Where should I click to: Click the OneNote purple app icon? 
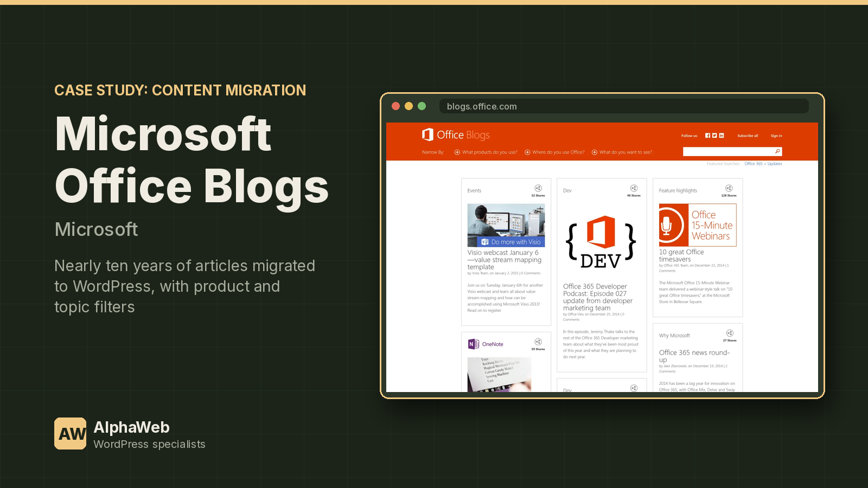tap(474, 344)
